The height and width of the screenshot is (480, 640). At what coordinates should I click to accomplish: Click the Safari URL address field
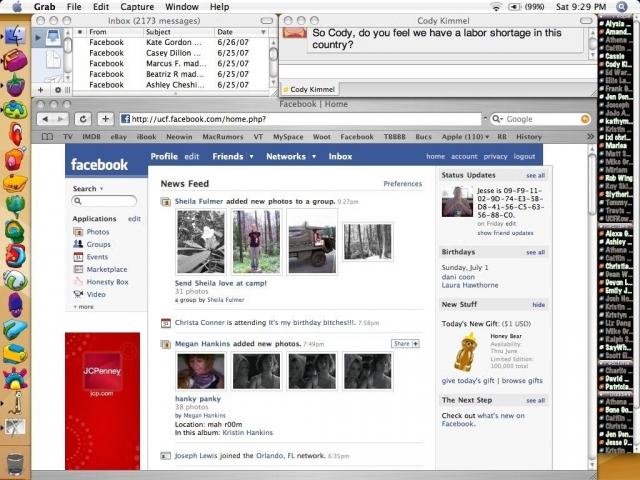(x=300, y=119)
